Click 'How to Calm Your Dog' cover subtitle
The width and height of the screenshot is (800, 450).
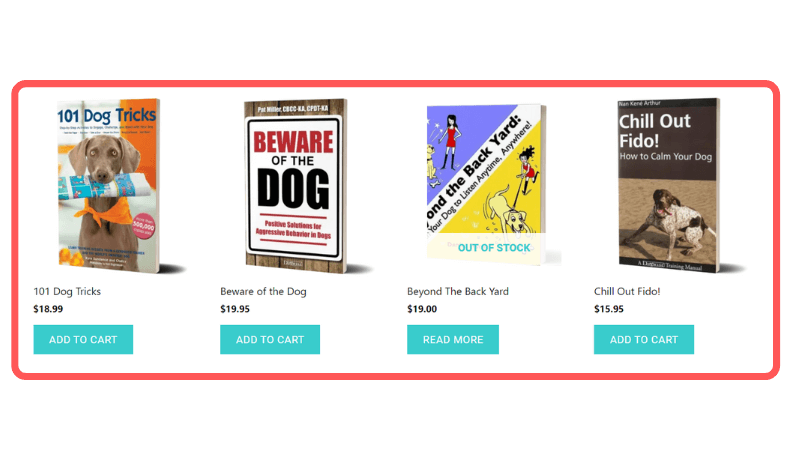(666, 157)
